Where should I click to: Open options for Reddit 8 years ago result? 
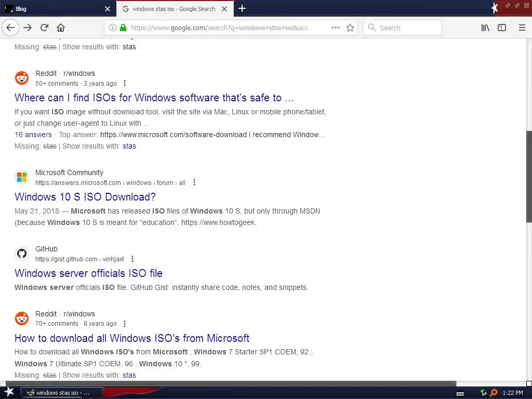click(x=125, y=323)
